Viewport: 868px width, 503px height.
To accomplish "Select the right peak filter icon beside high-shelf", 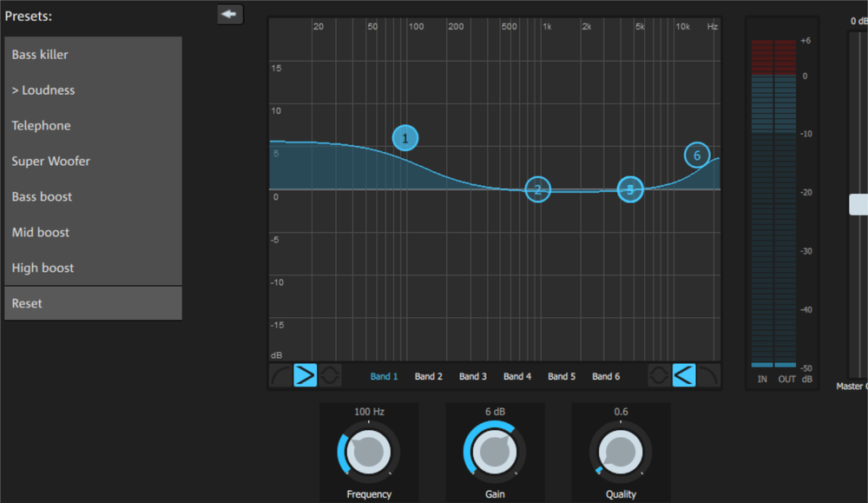I will pos(659,375).
